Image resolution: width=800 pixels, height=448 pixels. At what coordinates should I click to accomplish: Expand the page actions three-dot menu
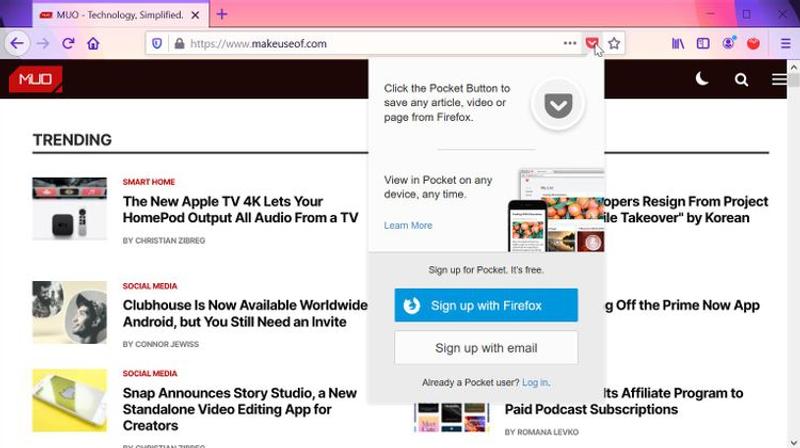coord(570,43)
